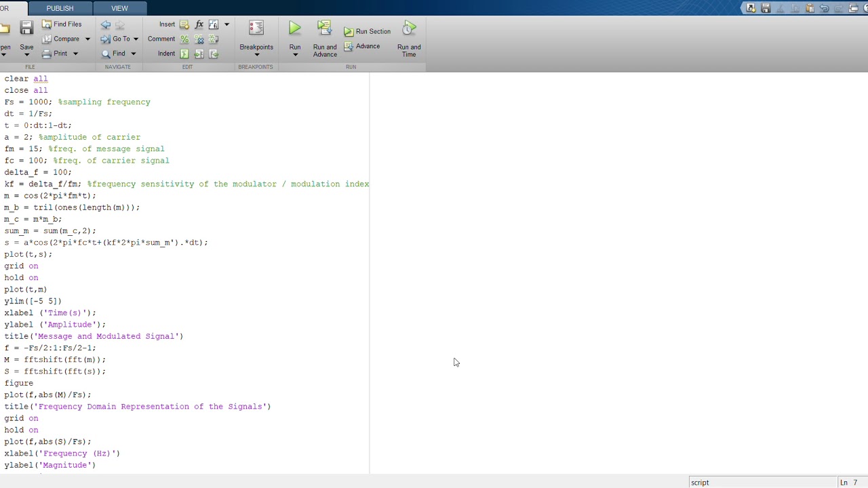Click the Advance button
Screen dimensions: 868x488
361,46
